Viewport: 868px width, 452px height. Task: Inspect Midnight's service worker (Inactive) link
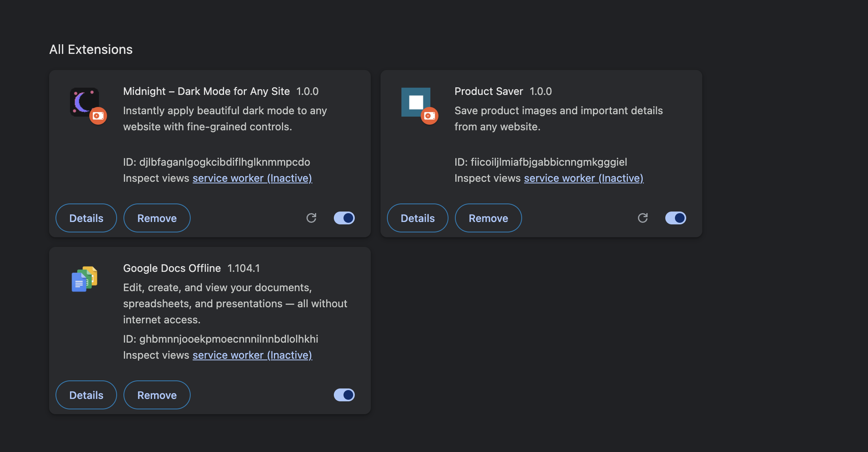coord(252,178)
